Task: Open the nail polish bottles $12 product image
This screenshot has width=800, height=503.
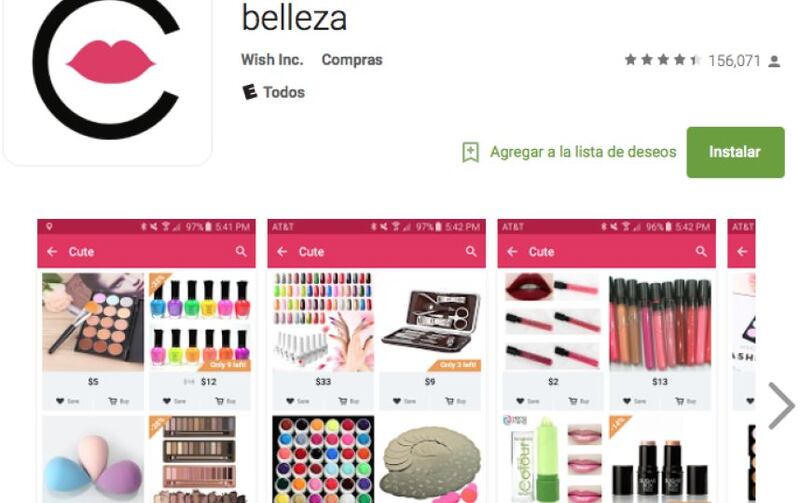Action: click(x=200, y=322)
